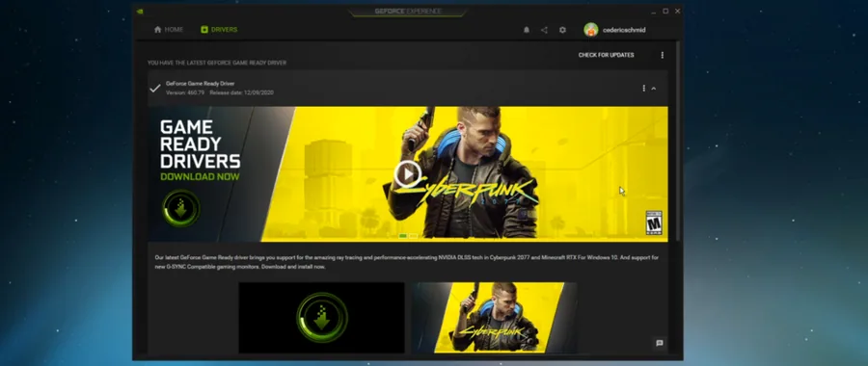Click green download arrow on banner
The width and height of the screenshot is (868, 366).
coord(181,208)
